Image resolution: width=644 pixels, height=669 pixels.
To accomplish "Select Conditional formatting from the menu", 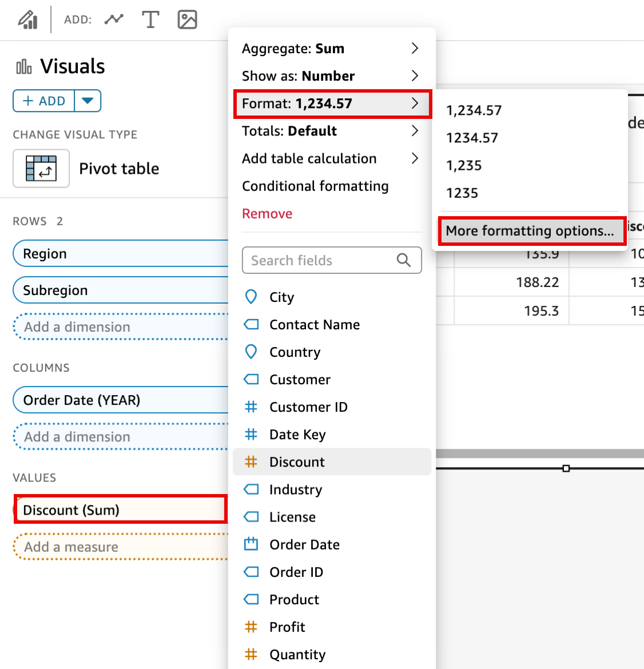I will coord(315,186).
